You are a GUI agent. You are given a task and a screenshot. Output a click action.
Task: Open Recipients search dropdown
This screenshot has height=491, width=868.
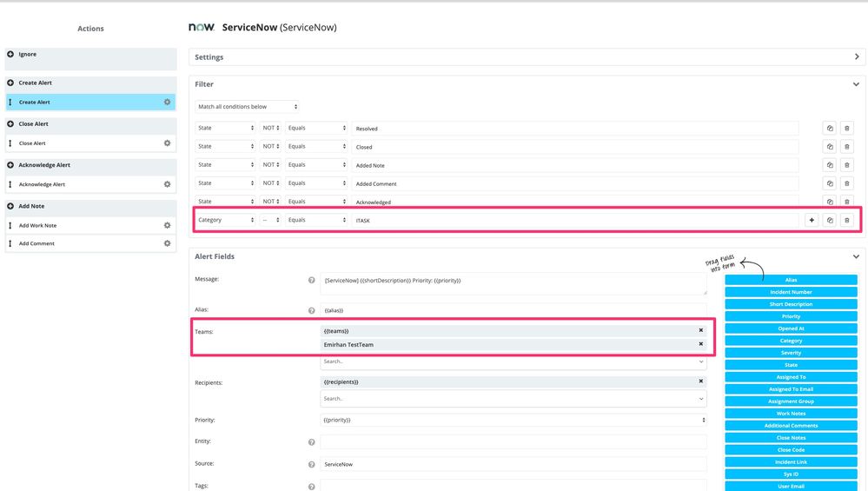pos(514,399)
